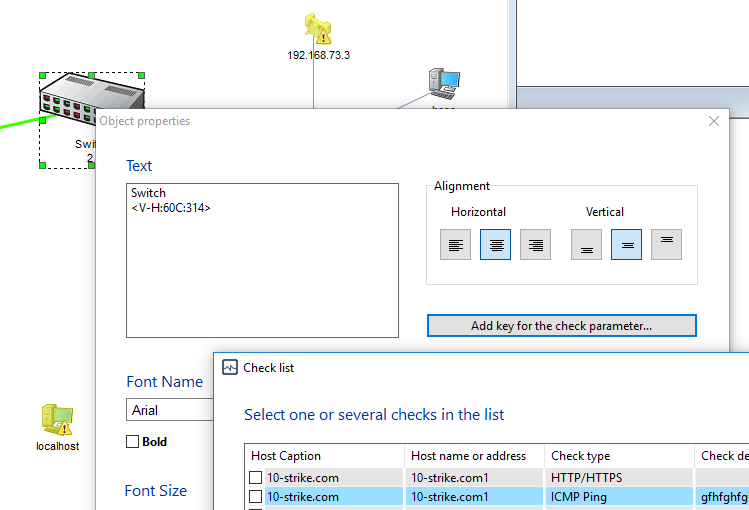Click the Arial font name field
The height and width of the screenshot is (510, 749).
point(170,410)
